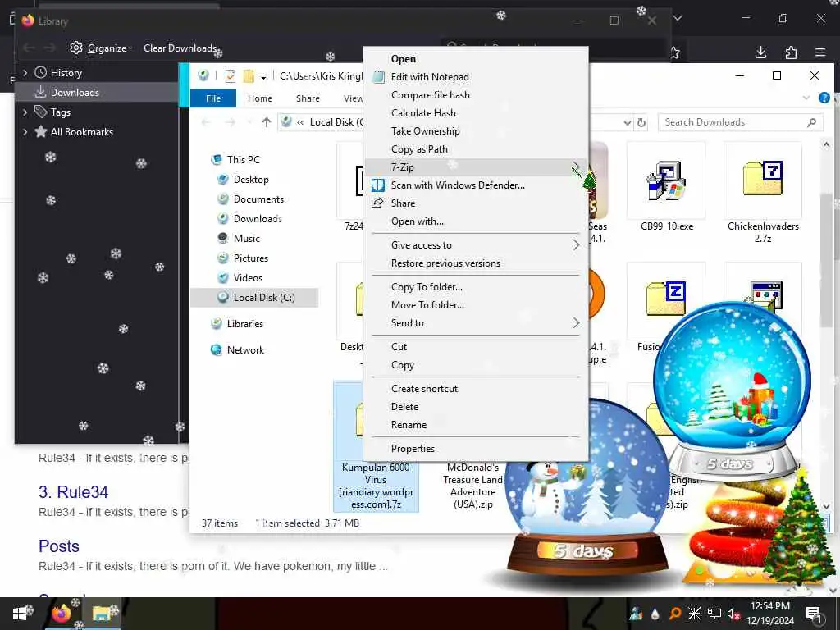Click the Search Downloads input field
840x630 pixels.
741,123
